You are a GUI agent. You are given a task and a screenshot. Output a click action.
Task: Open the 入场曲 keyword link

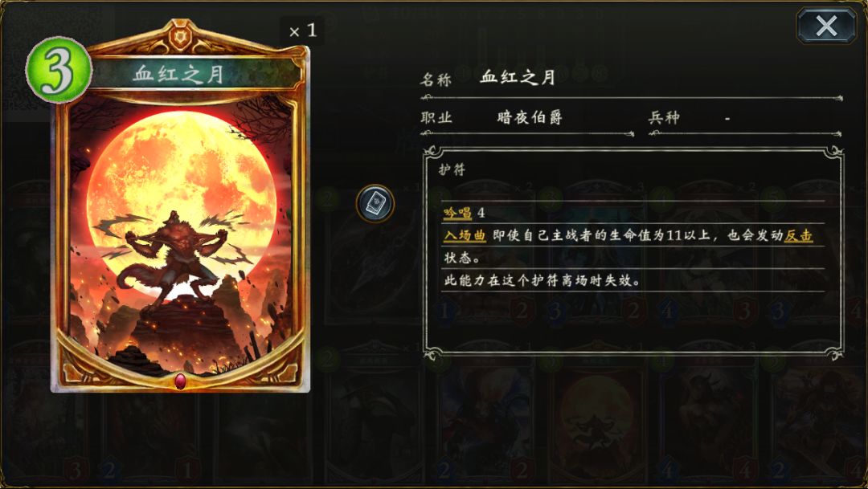[465, 235]
